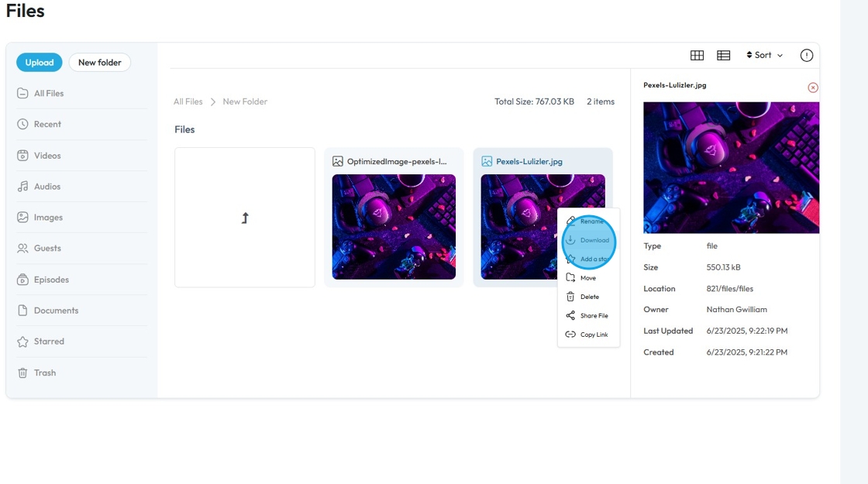Create a New folder
Screen dimensions: 868x484
(100, 63)
